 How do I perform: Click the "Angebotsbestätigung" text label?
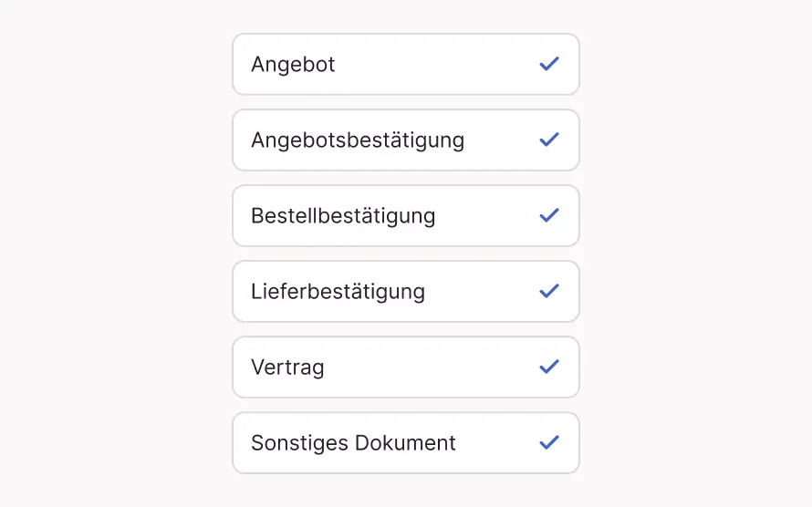click(358, 140)
